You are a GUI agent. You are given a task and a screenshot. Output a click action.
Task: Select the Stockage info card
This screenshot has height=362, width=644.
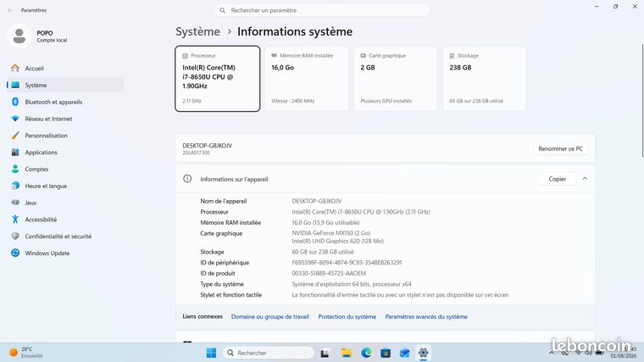coord(484,79)
